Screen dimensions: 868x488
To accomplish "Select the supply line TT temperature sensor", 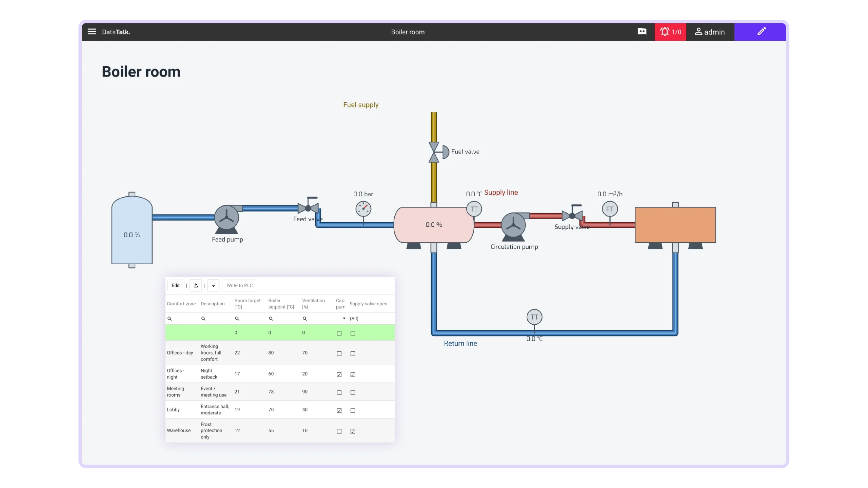I will point(474,209).
